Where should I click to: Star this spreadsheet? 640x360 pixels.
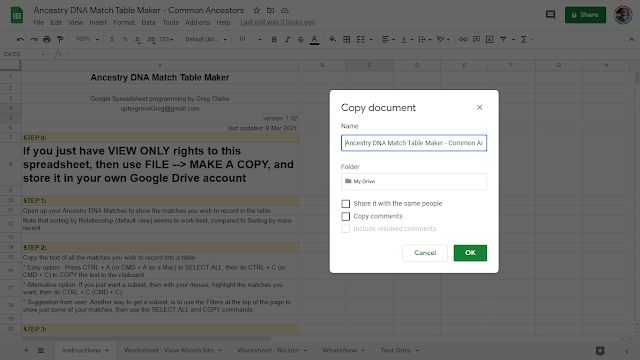click(256, 10)
